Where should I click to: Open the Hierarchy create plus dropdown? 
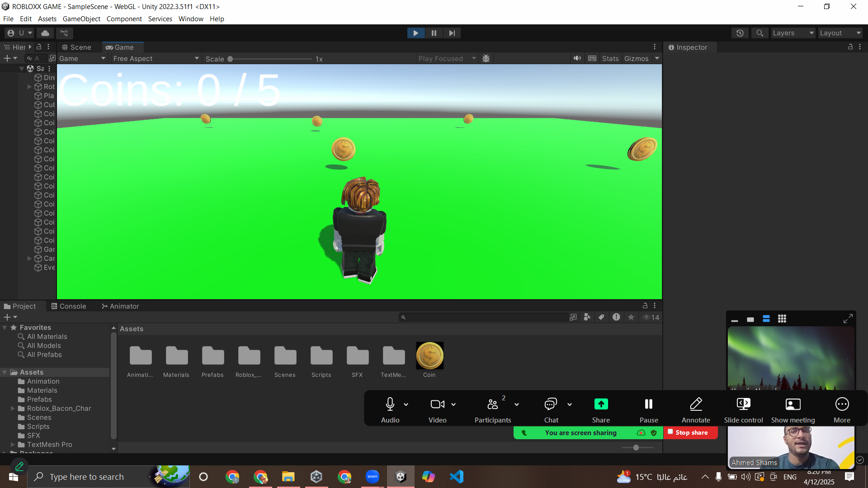tap(10, 58)
